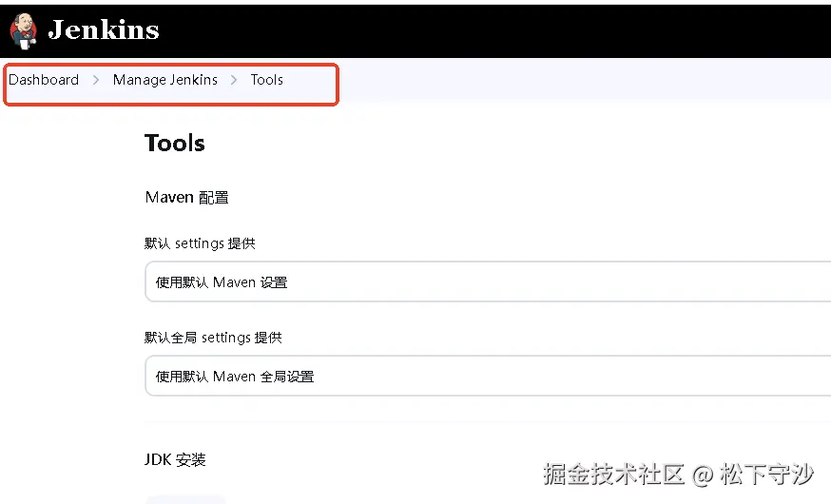Expand chevron after Dashboard breadcrumb
The height and width of the screenshot is (504, 831).
click(96, 80)
